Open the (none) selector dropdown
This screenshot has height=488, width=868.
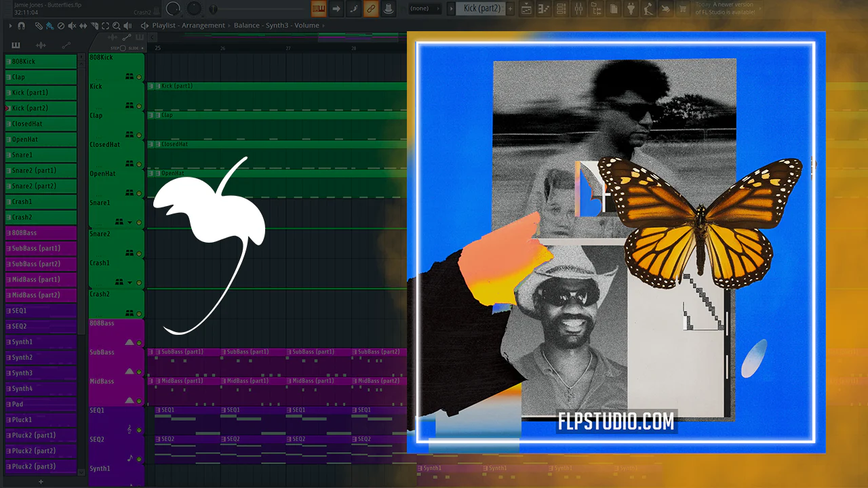point(426,9)
